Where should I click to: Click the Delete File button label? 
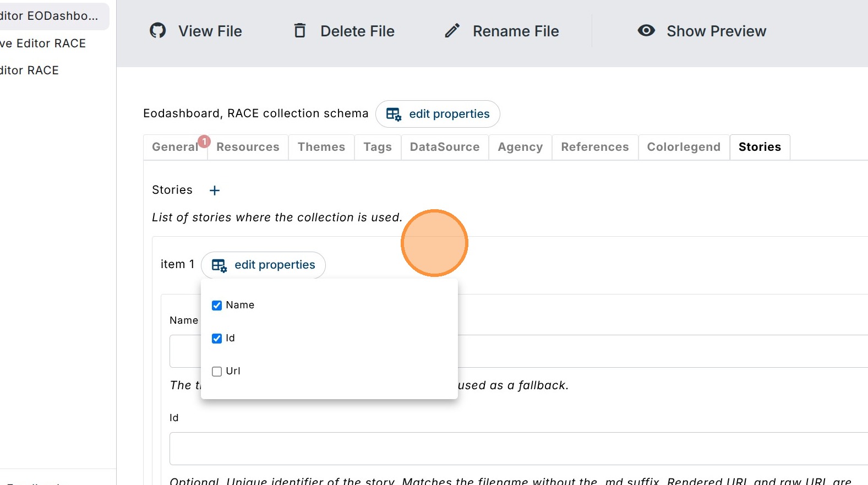tap(358, 31)
